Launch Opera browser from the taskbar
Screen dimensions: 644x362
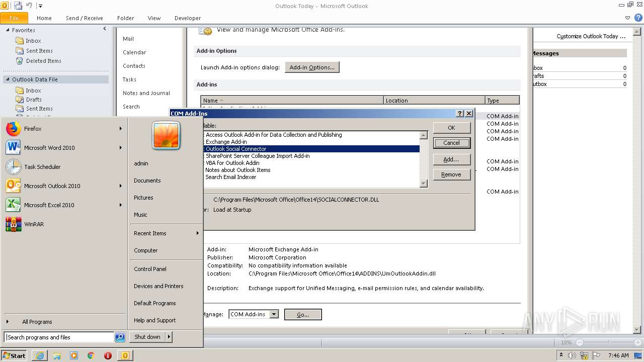(x=108, y=355)
